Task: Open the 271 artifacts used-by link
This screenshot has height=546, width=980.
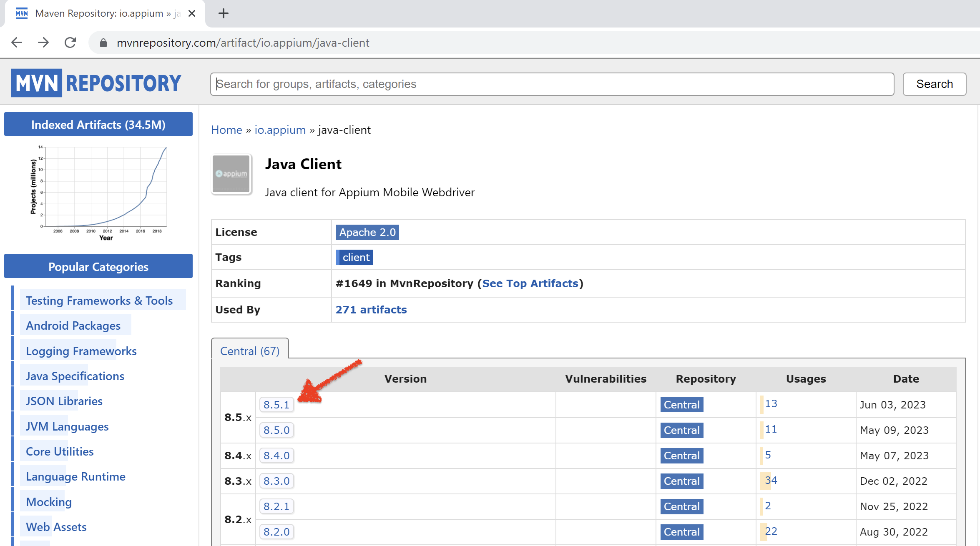Action: click(371, 309)
